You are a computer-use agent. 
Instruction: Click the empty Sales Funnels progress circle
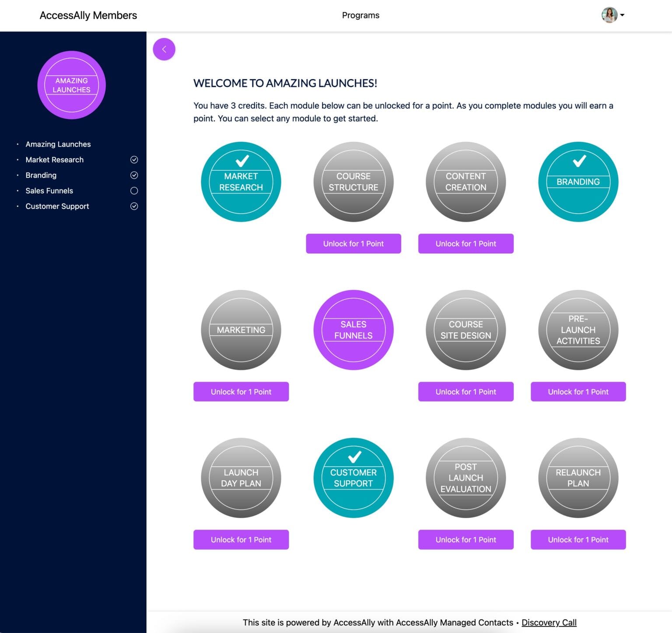click(135, 190)
